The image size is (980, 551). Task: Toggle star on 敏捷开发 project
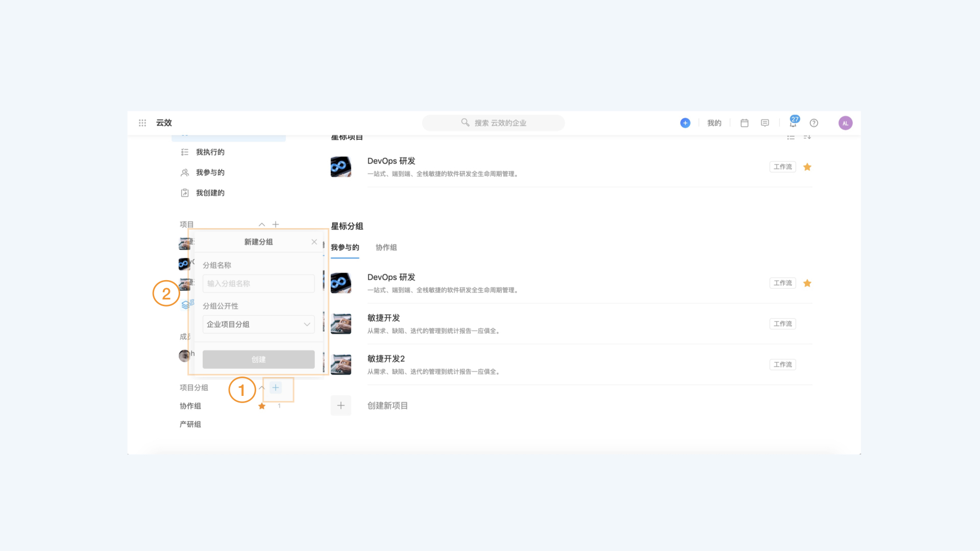click(x=807, y=323)
